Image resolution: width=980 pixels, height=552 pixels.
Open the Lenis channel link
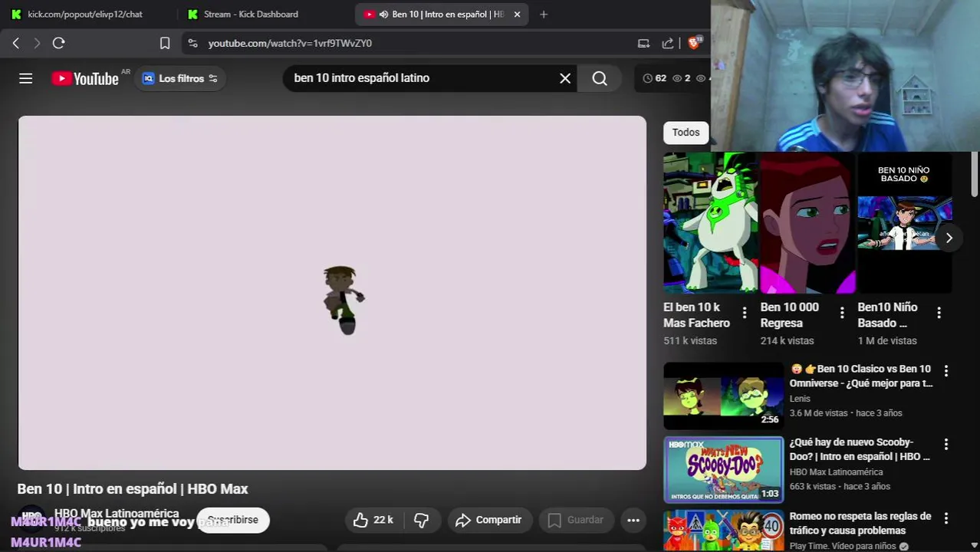tap(800, 399)
